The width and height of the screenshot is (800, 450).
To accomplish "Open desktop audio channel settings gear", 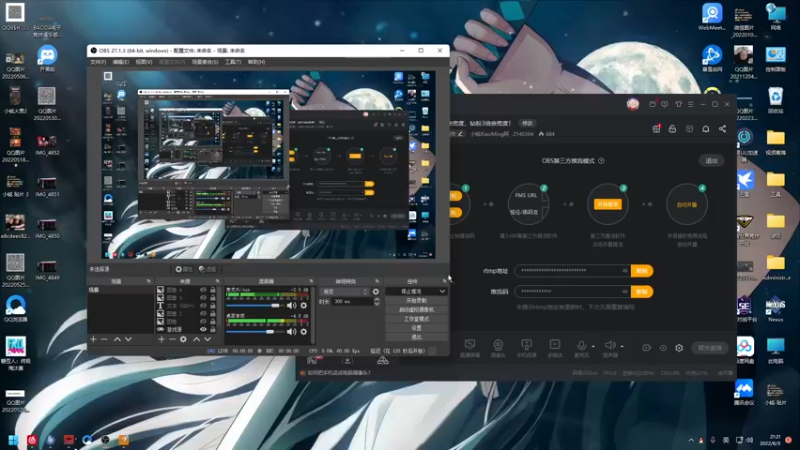I will pos(304,332).
